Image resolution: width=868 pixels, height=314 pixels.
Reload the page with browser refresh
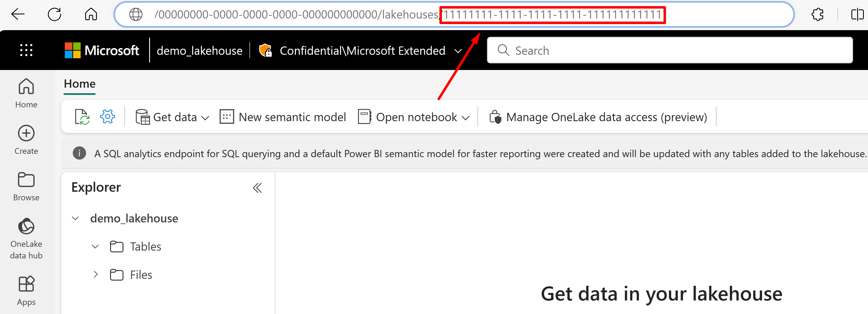(x=55, y=14)
